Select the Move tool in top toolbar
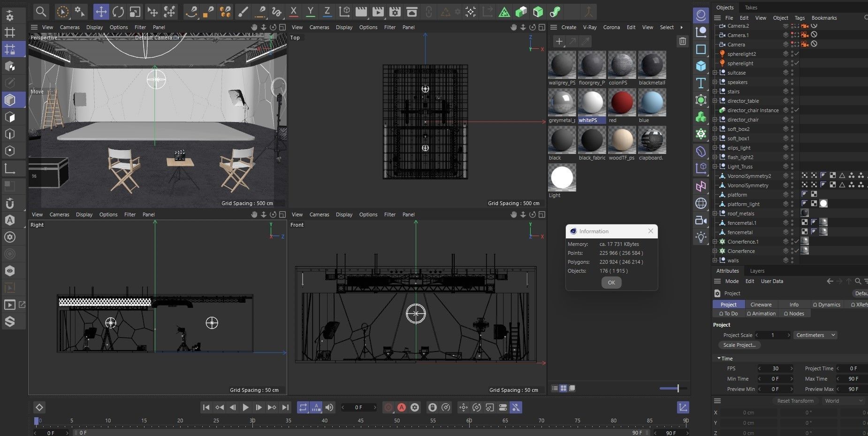 (101, 11)
